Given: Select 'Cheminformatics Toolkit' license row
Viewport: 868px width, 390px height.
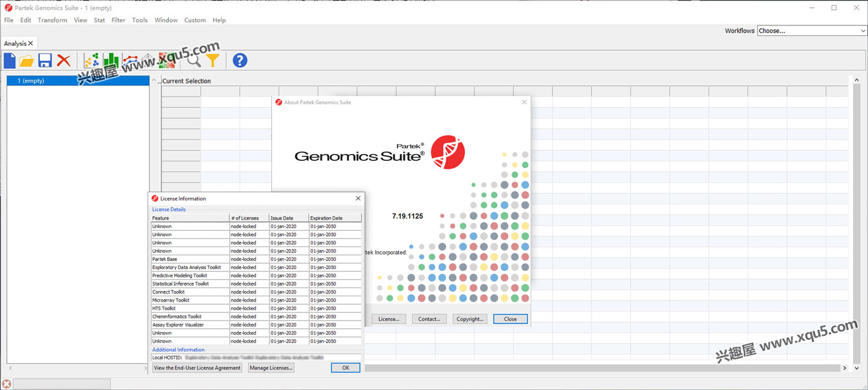Looking at the screenshot, I should pyautogui.click(x=256, y=317).
